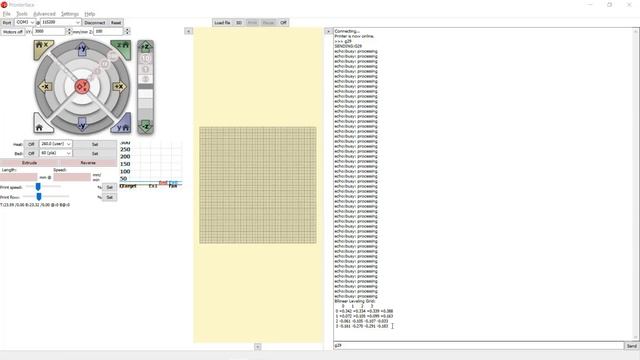
Task: Collapse console with arrow at top-left
Action: click(x=328, y=31)
